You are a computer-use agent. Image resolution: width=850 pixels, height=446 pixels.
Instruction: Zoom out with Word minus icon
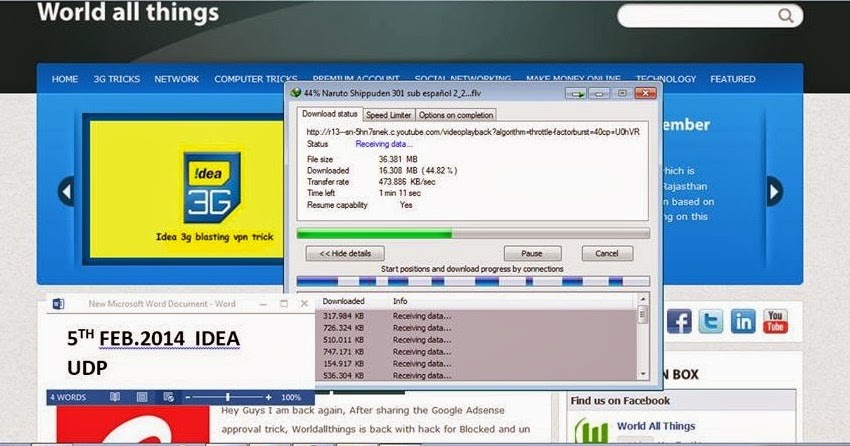click(x=188, y=397)
